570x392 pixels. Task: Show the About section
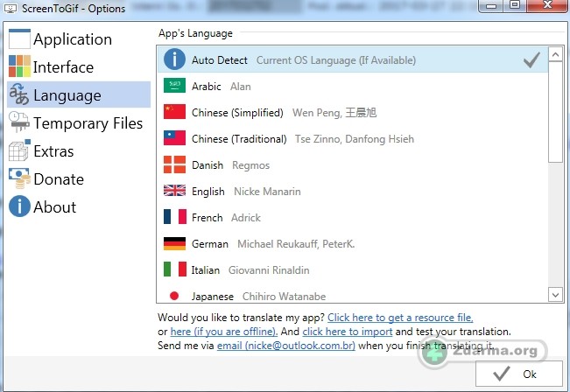click(79, 206)
